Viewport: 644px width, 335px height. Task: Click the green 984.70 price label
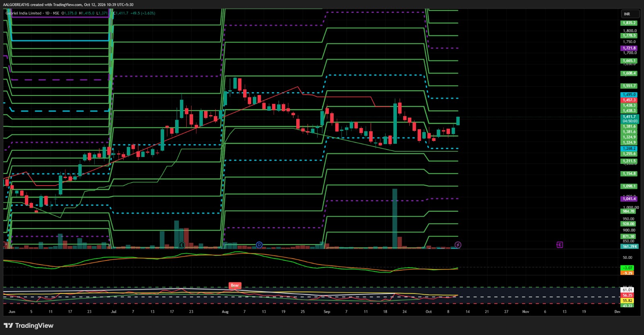(x=629, y=211)
